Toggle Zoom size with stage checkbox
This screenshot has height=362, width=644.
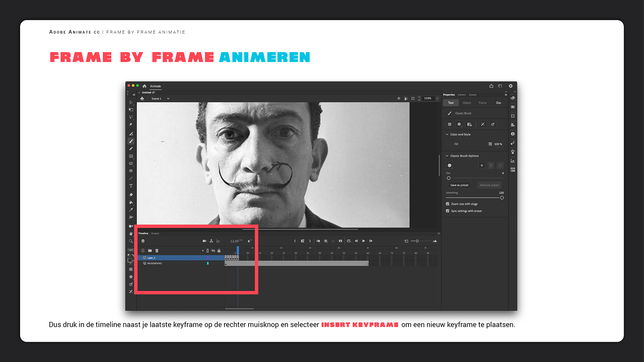coord(447,204)
